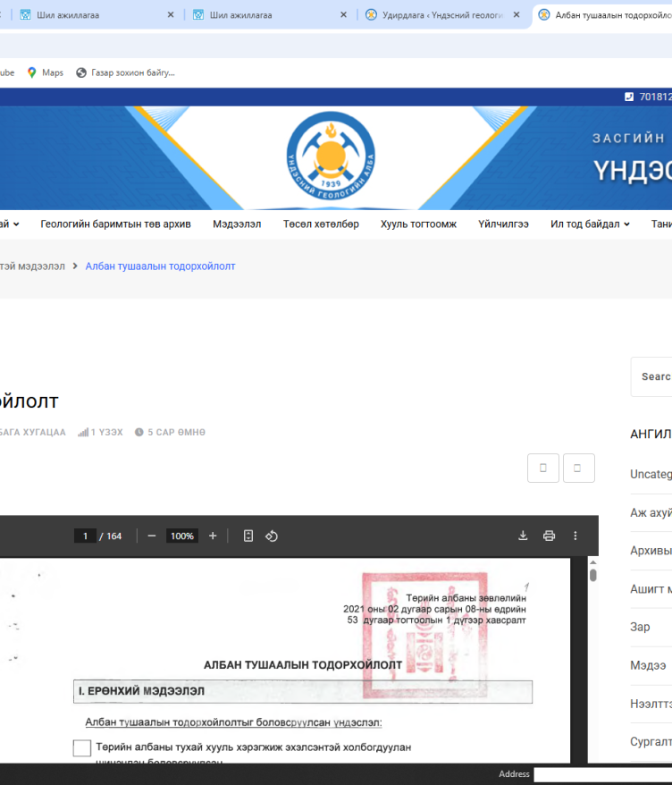Click the PDF zoom out minus icon
This screenshot has height=785, width=672.
152,536
